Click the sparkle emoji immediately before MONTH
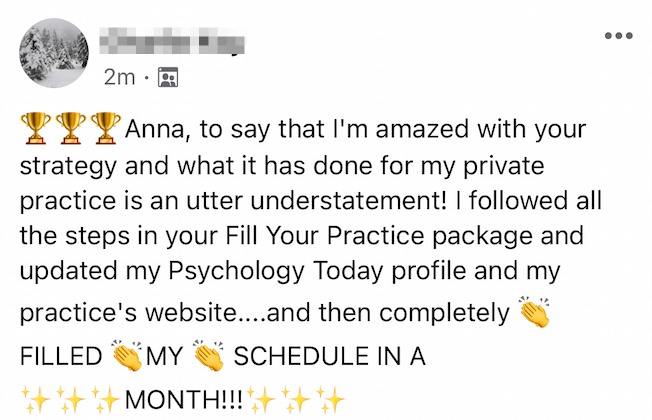Image resolution: width=652 pixels, height=420 pixels. 104,402
